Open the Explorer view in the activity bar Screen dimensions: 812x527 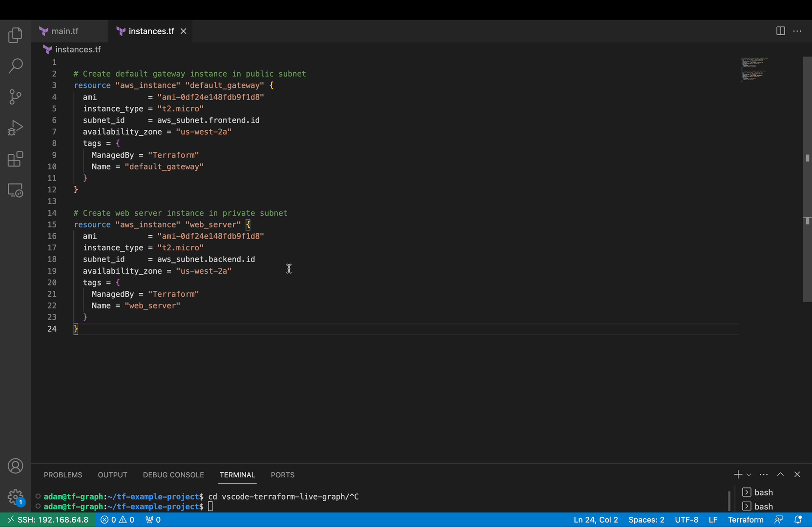pos(15,35)
